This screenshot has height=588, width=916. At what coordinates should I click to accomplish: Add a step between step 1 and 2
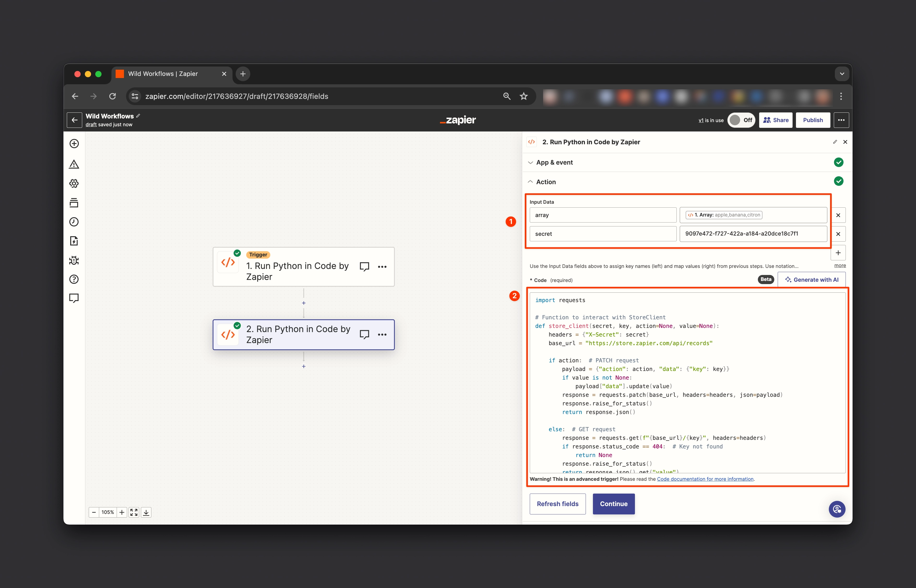[304, 303]
